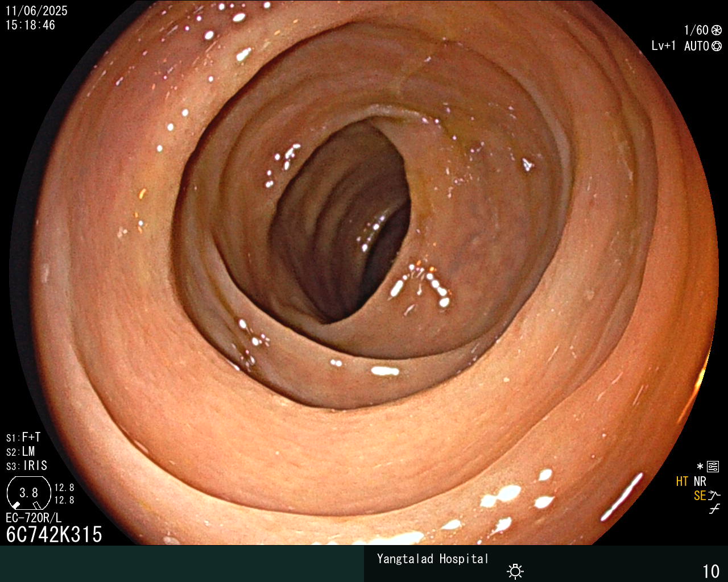Click the asterisk indicator icon

[700, 467]
